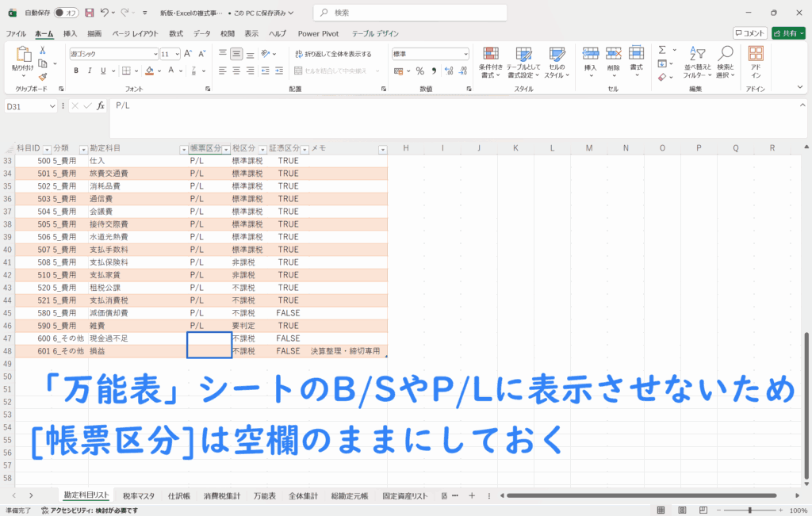812x516 pixels.
Task: Open 条件付き書式 conditional formatting
Action: pyautogui.click(x=491, y=60)
